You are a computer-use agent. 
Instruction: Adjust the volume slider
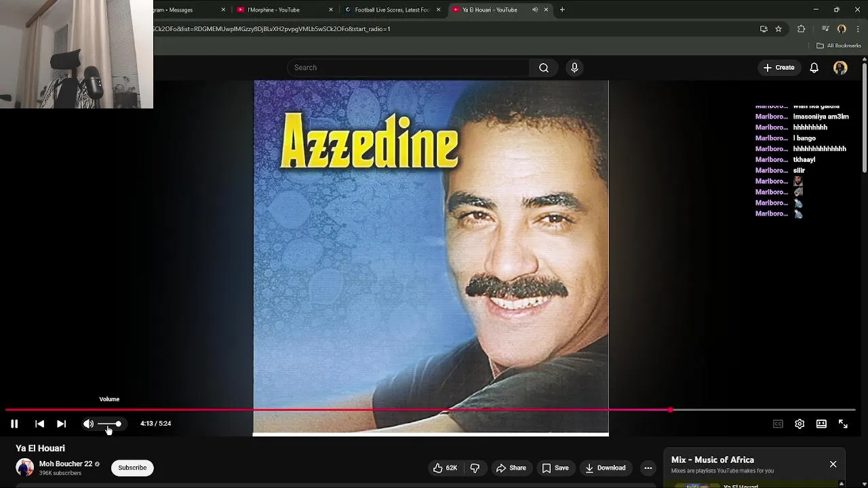[x=109, y=424]
